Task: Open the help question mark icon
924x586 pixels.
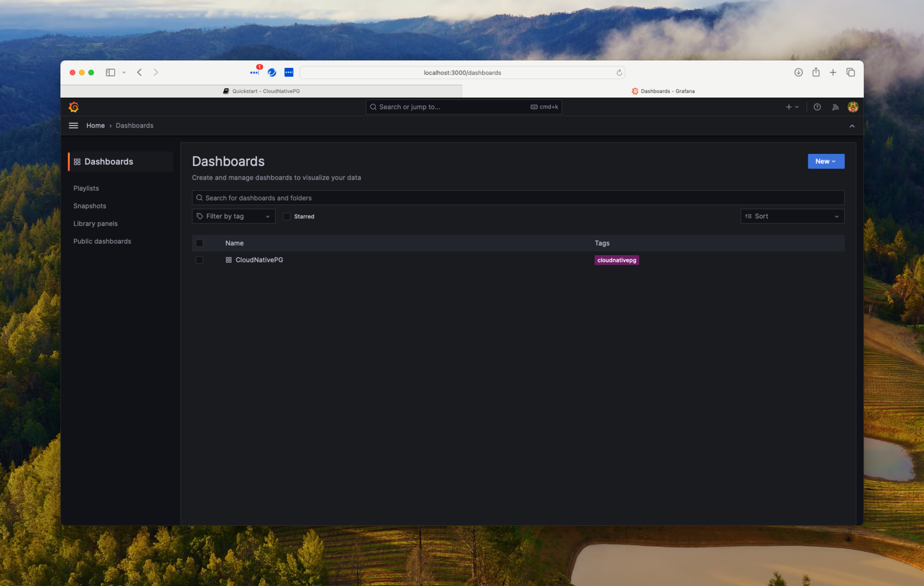Action: coord(817,107)
